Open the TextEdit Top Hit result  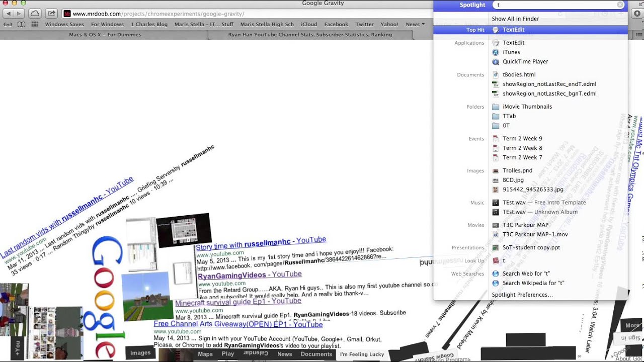pyautogui.click(x=530, y=30)
